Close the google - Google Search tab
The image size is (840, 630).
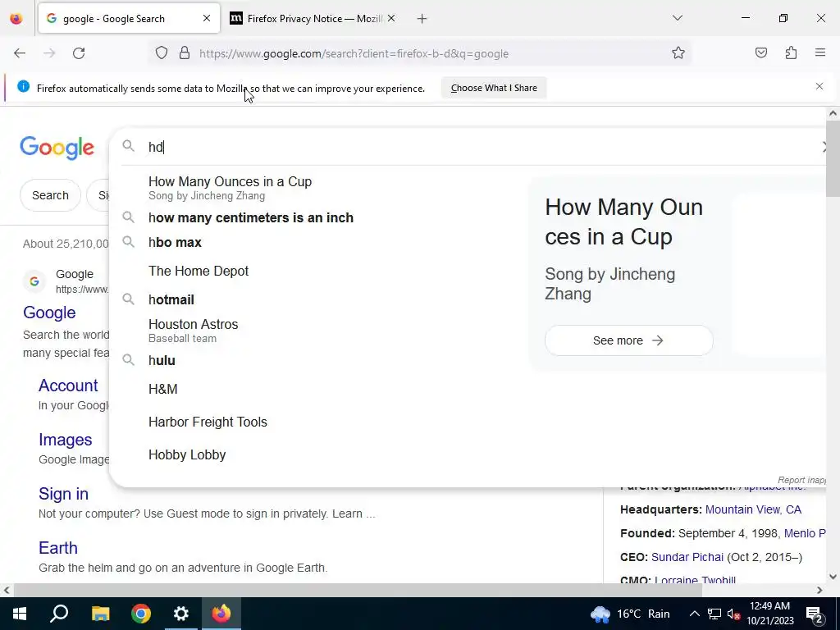[x=207, y=18]
